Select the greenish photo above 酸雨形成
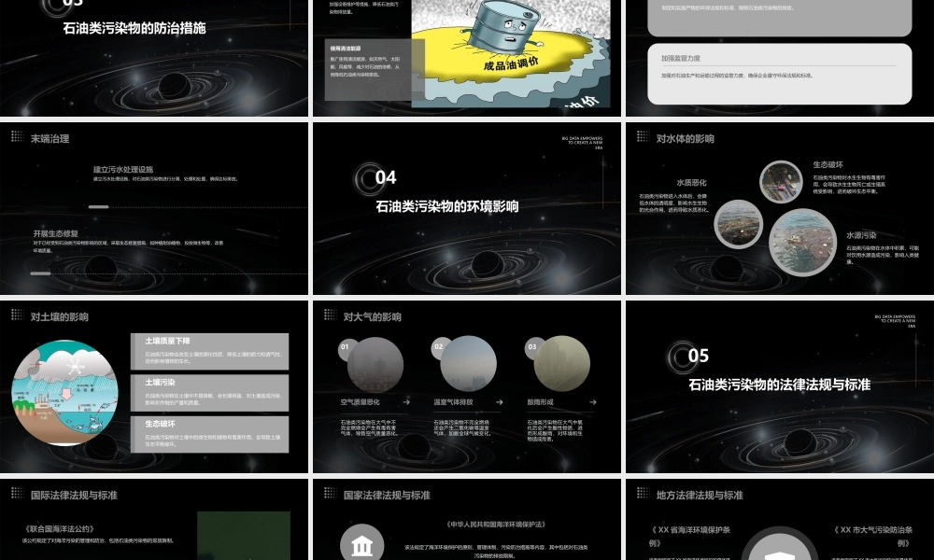934x560 pixels. tap(562, 364)
